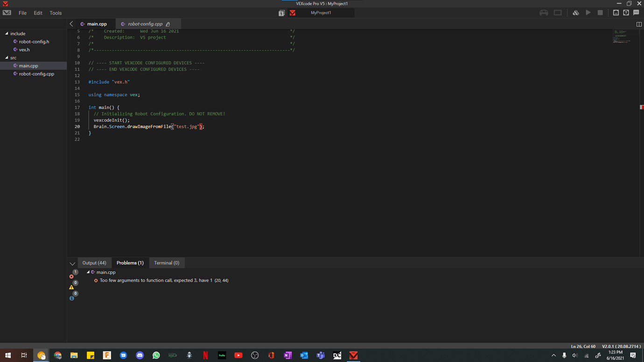The width and height of the screenshot is (644, 362).
Task: Open the Tools menu
Action: tap(56, 13)
